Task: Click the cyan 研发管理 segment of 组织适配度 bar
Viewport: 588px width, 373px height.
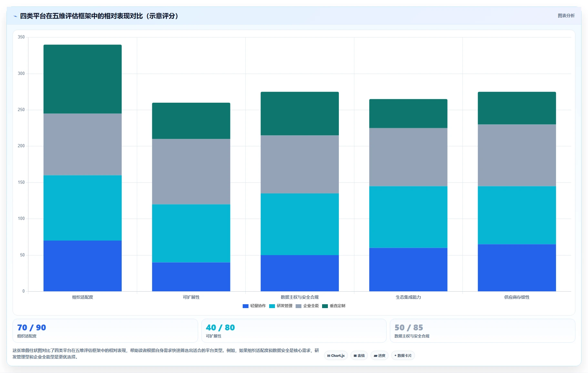Action: [x=83, y=208]
